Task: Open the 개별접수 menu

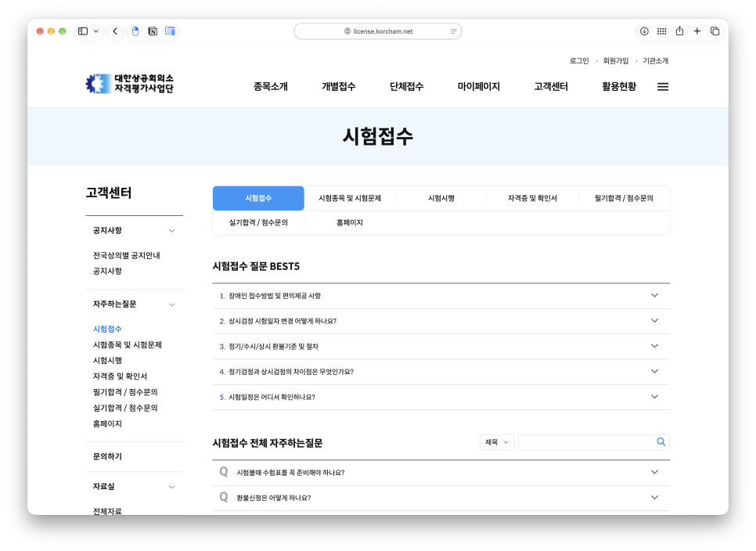Action: click(x=338, y=87)
